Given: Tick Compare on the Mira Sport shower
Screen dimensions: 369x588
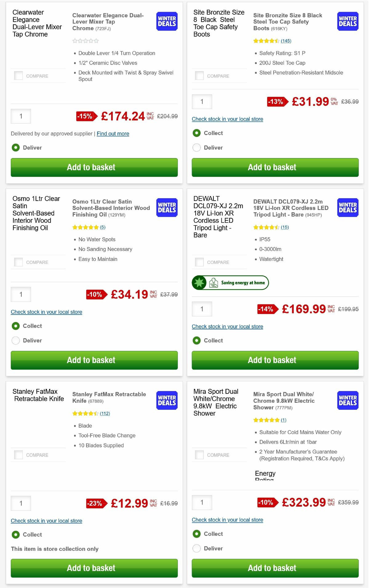Looking at the screenshot, I should 199,455.
